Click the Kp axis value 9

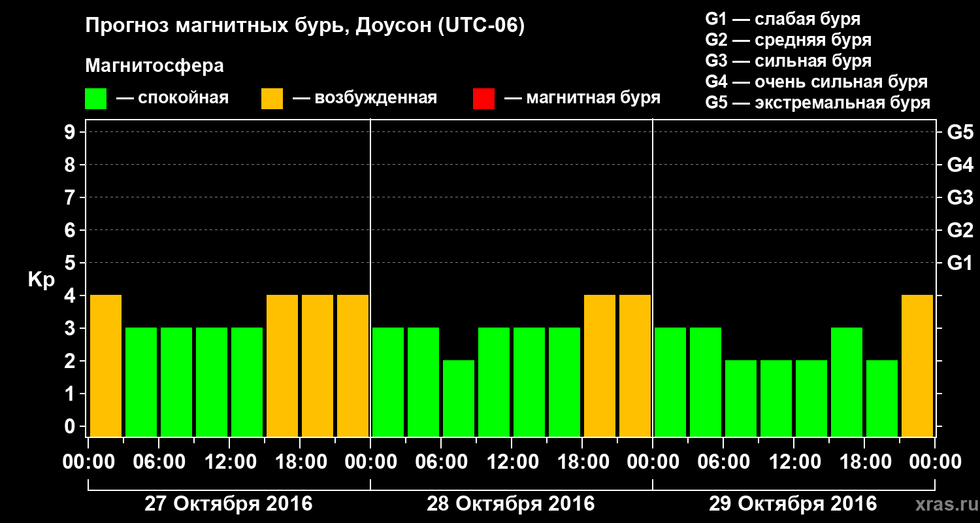click(71, 133)
